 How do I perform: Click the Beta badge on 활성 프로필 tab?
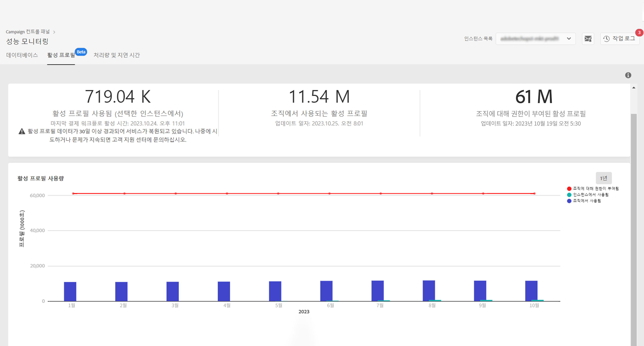click(x=81, y=52)
